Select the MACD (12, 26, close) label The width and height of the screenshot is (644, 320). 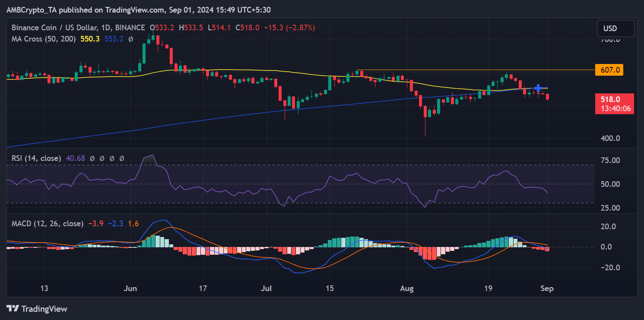pos(48,224)
